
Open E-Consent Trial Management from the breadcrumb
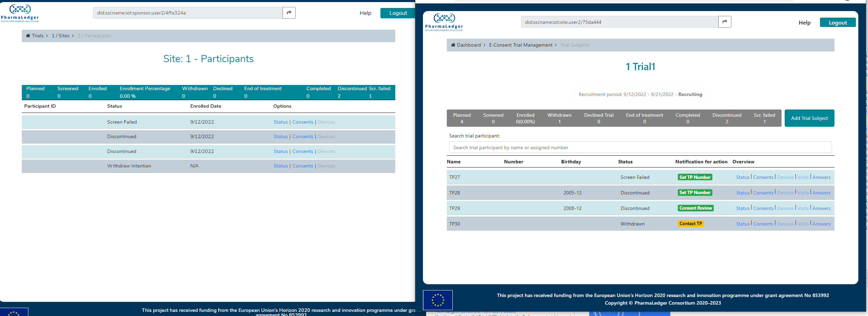pos(521,45)
